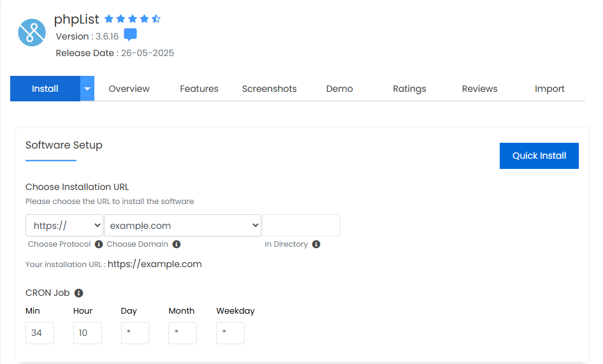
Task: Click the blue comment bubble beside the version
Action: pos(131,34)
